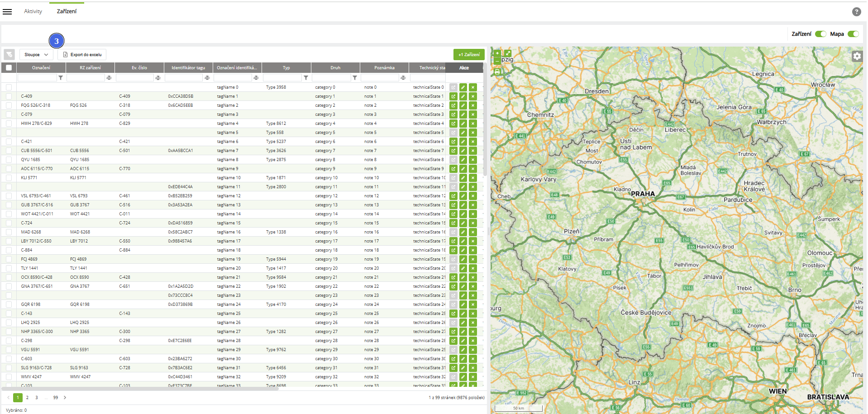This screenshot has width=868, height=414.
Task: Open map settings gear icon
Action: click(857, 56)
